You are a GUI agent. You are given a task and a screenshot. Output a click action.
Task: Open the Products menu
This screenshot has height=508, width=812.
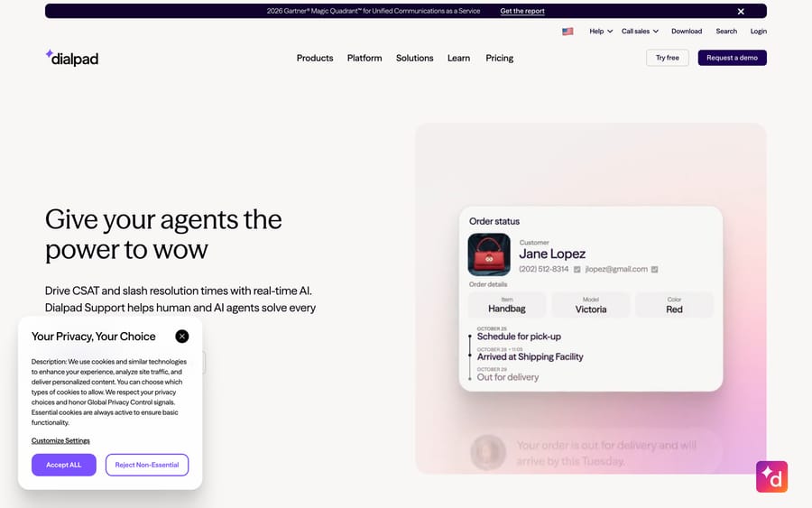tap(315, 58)
